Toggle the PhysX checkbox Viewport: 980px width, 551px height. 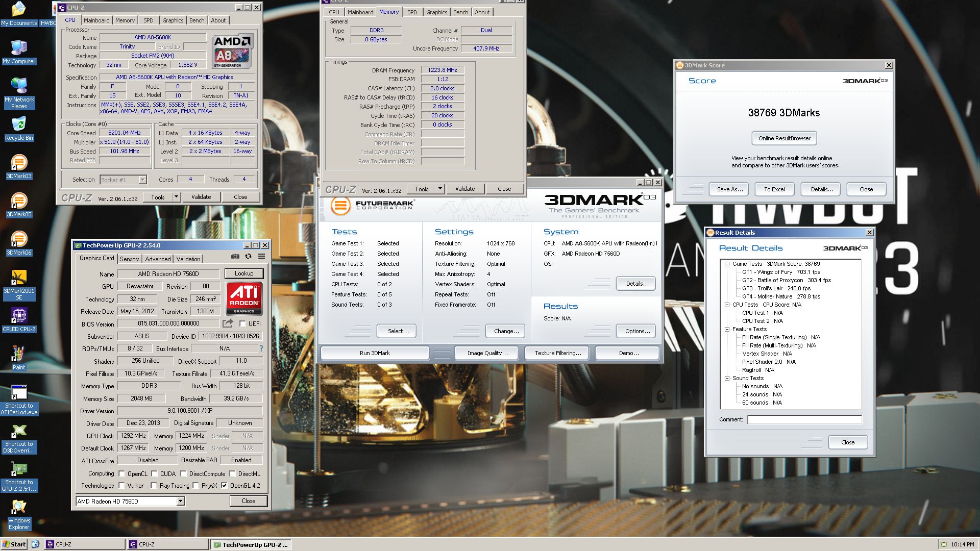pos(195,485)
